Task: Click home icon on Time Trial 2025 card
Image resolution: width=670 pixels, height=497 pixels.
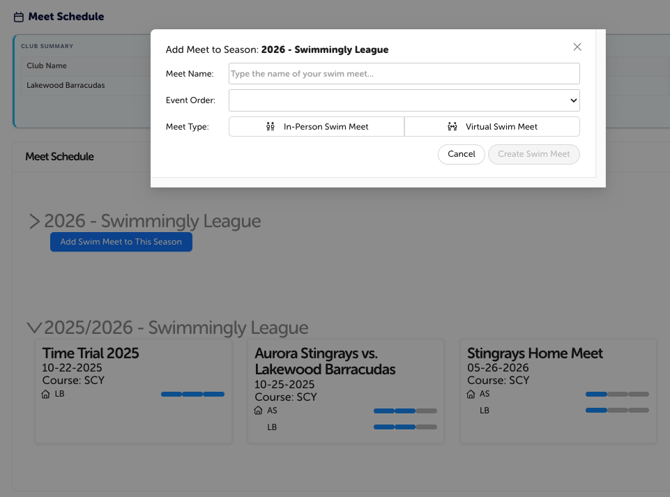Action: [x=45, y=394]
